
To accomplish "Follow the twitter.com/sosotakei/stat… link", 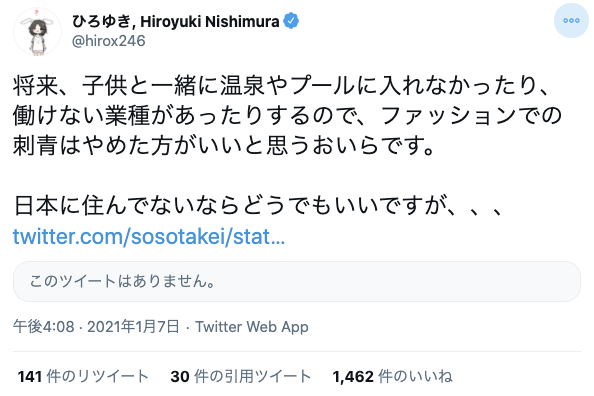I will click(148, 236).
